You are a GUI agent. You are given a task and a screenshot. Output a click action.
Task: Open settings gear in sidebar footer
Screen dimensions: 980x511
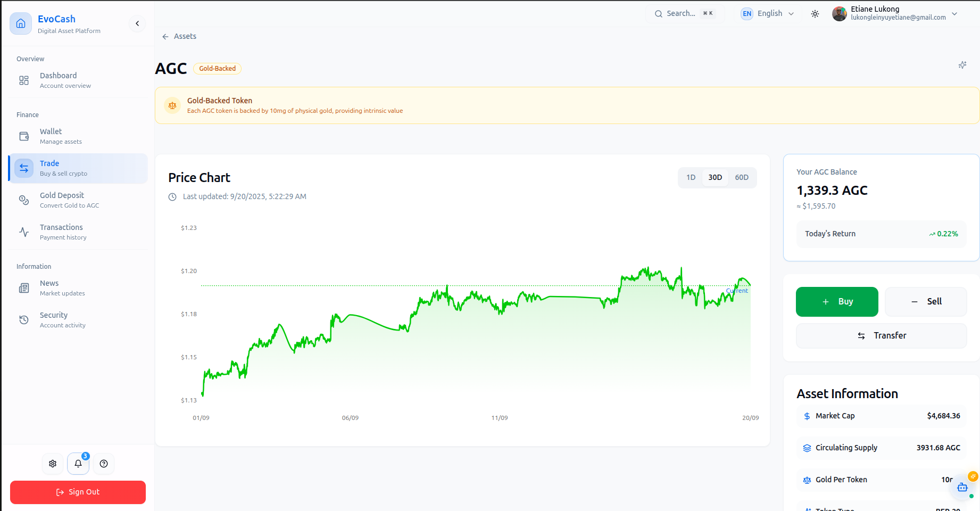53,464
